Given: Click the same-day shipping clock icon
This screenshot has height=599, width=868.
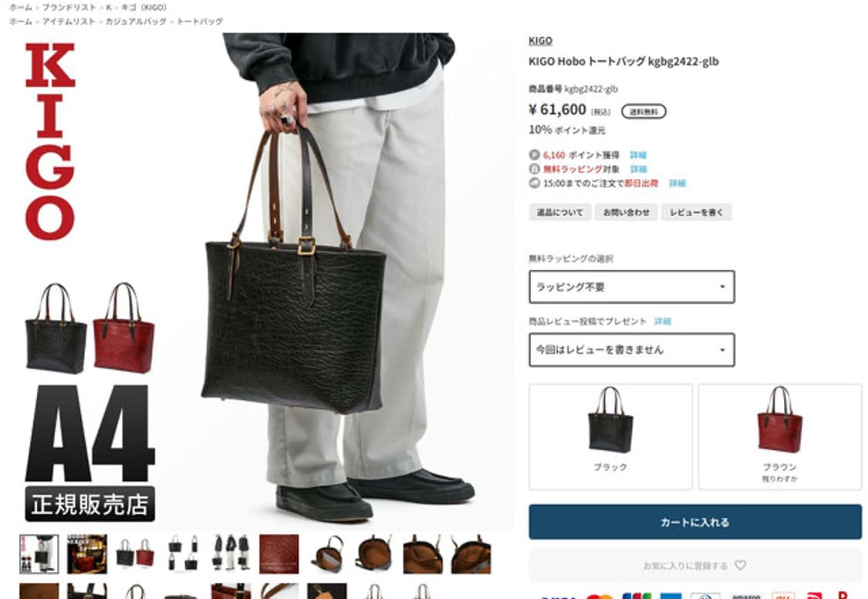Looking at the screenshot, I should [534, 183].
